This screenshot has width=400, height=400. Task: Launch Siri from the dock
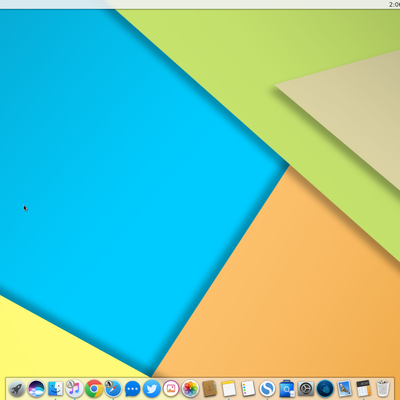[36, 388]
